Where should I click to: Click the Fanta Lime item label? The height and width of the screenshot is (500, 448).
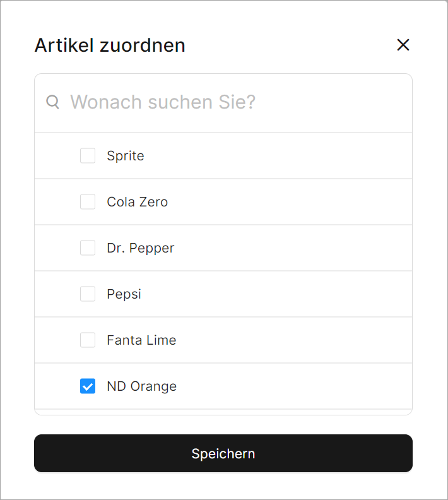pyautogui.click(x=141, y=340)
